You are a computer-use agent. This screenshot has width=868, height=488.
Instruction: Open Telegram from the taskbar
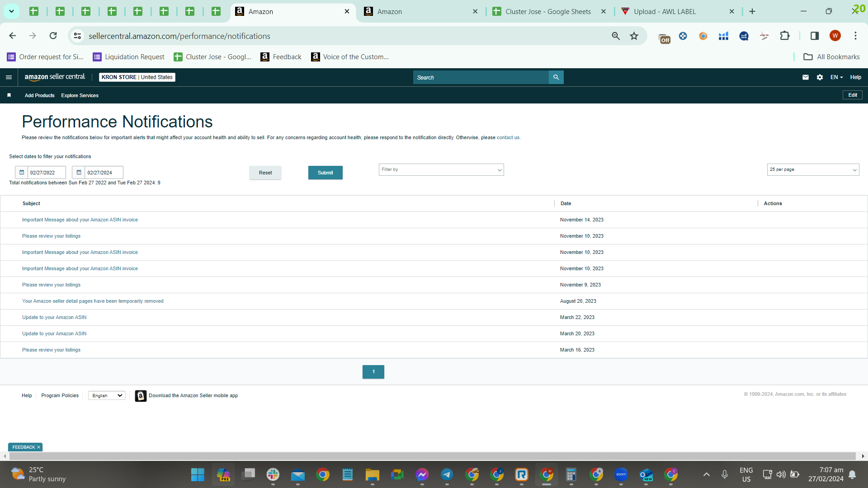[447, 474]
